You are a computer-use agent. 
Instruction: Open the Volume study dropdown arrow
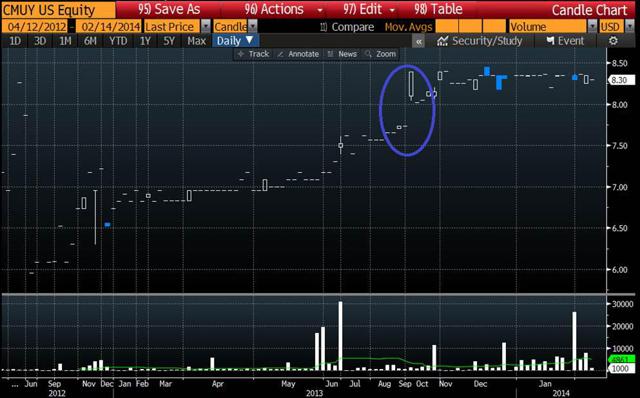pos(592,27)
